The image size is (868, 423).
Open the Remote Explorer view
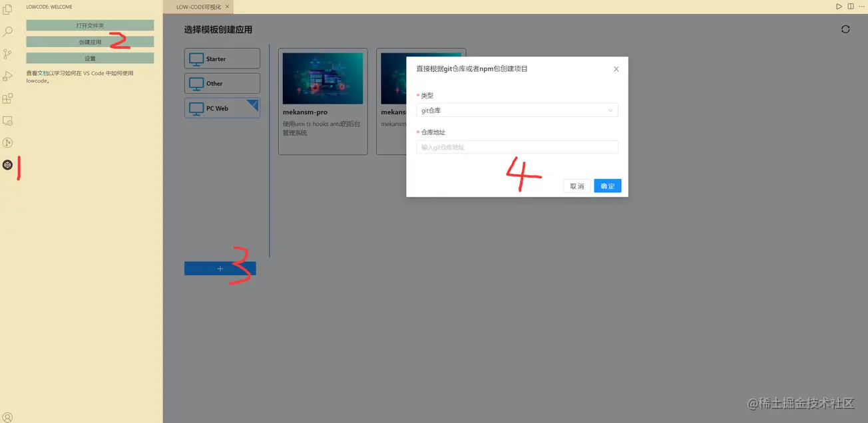tap(8, 121)
